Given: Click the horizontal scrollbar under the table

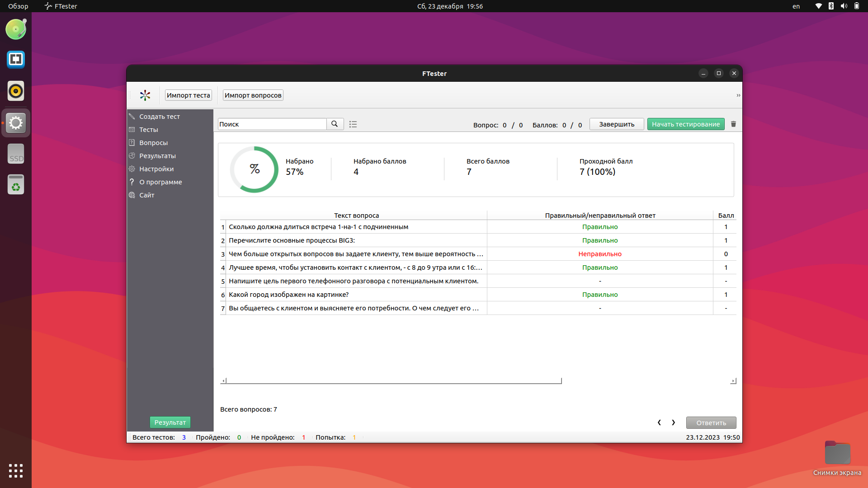Looking at the screenshot, I should click(393, 381).
